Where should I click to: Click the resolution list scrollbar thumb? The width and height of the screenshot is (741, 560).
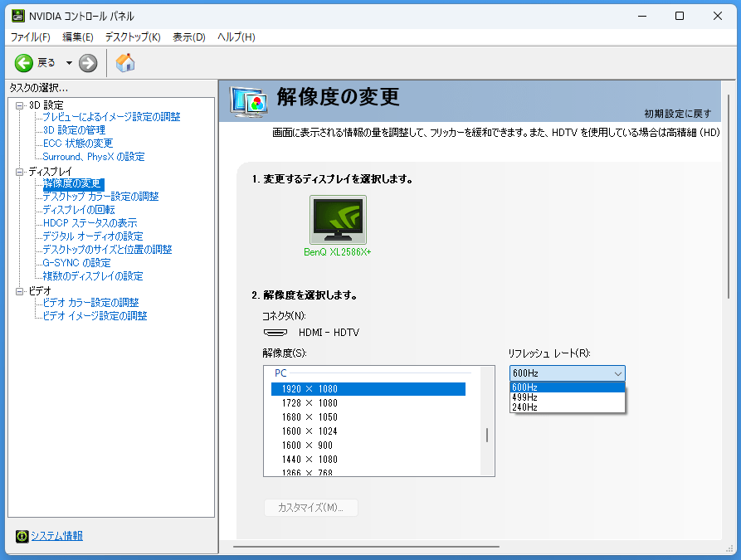point(487,435)
